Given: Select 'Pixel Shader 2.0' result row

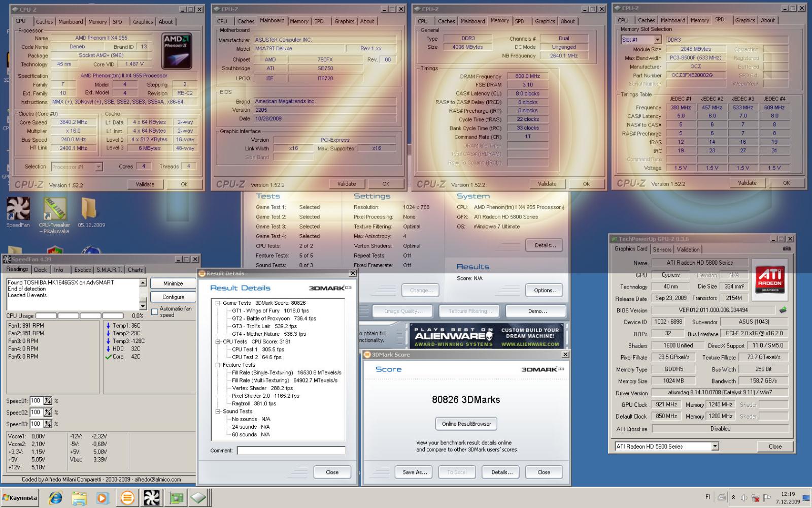Looking at the screenshot, I should [265, 396].
